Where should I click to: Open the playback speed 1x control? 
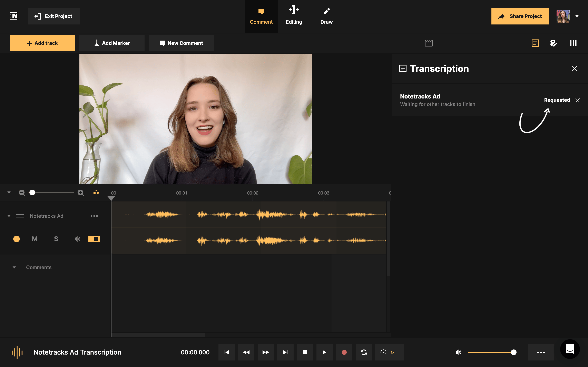tap(389, 352)
